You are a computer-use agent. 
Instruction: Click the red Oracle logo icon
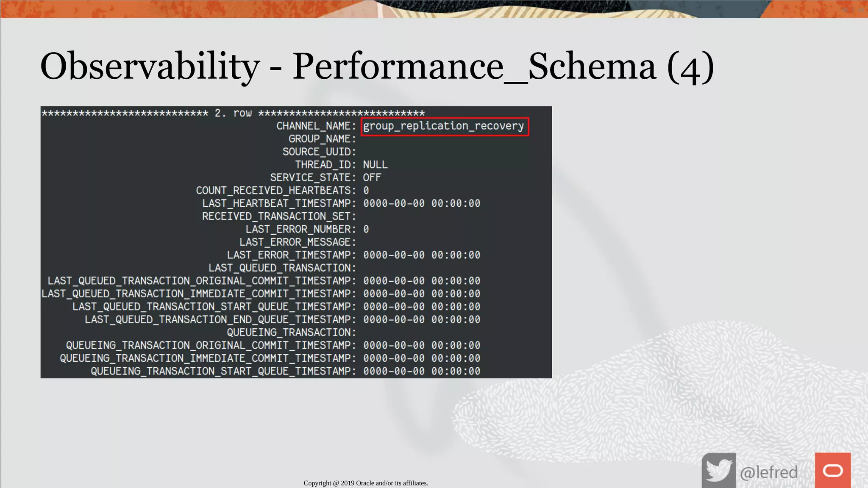tap(833, 471)
